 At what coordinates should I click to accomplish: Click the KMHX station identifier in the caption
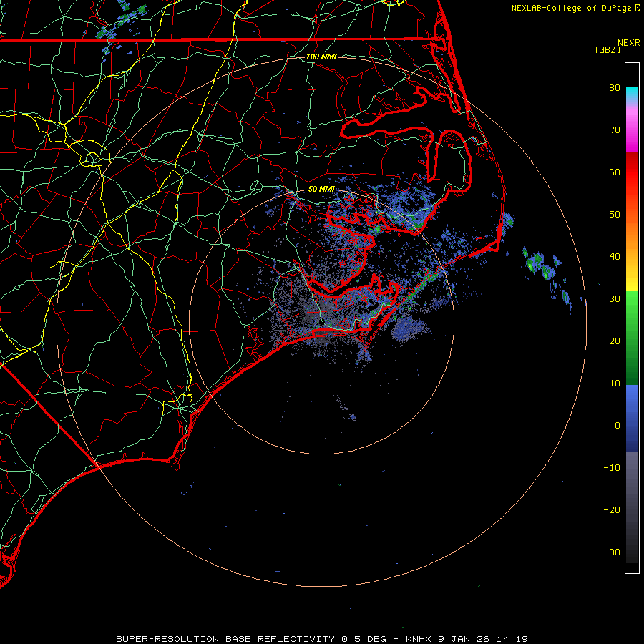[x=419, y=639]
